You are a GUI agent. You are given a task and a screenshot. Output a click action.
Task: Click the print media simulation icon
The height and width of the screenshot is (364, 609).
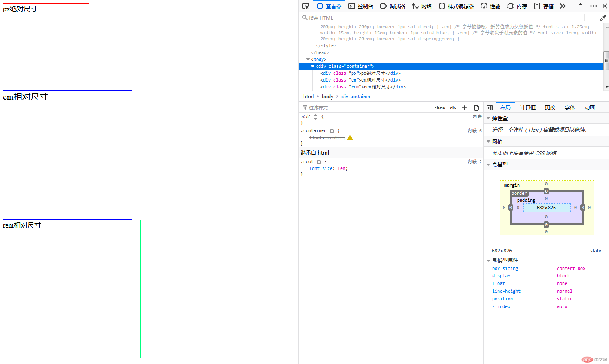point(476,108)
